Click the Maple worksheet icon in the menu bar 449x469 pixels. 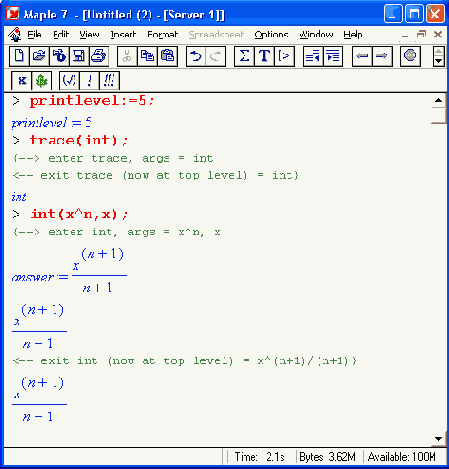click(x=14, y=35)
